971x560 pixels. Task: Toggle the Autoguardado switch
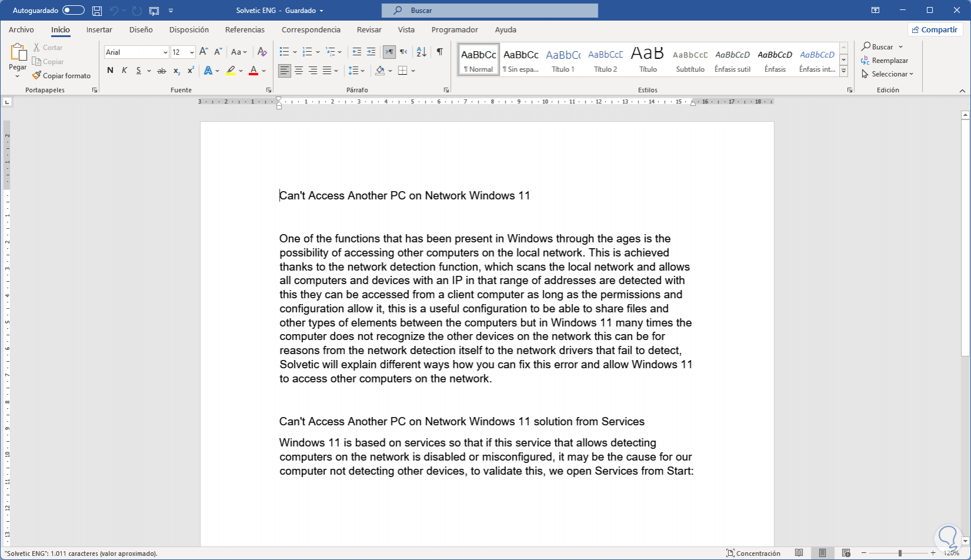pyautogui.click(x=74, y=11)
